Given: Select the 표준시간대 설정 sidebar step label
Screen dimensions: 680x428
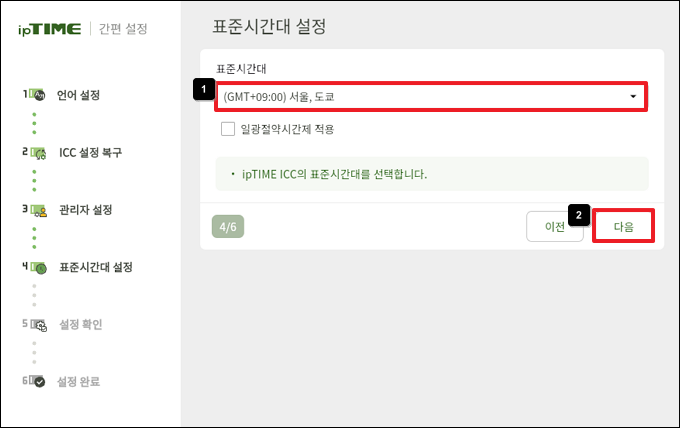Looking at the screenshot, I should 96,268.
